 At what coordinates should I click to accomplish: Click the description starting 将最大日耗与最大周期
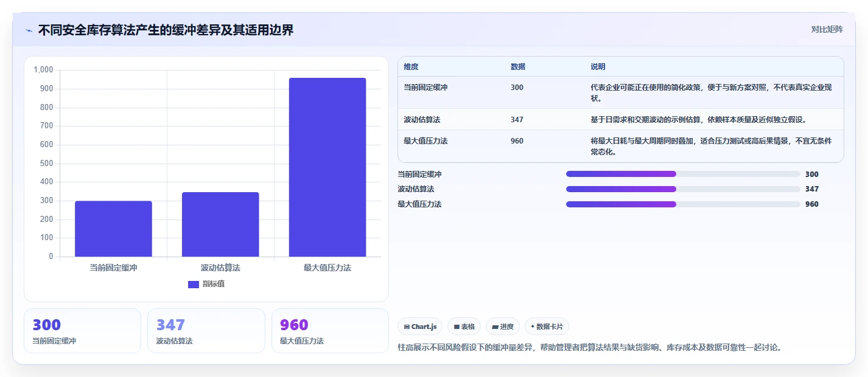711,147
